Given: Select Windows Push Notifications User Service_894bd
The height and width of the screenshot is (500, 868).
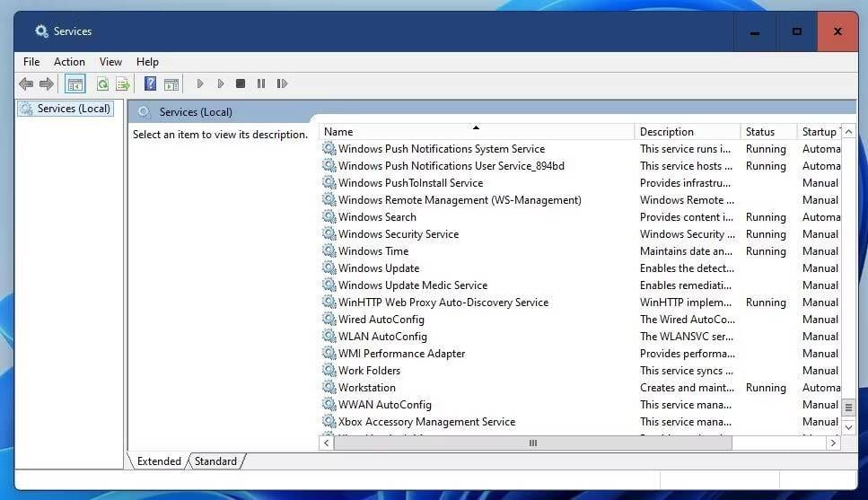Looking at the screenshot, I should (582, 165).
